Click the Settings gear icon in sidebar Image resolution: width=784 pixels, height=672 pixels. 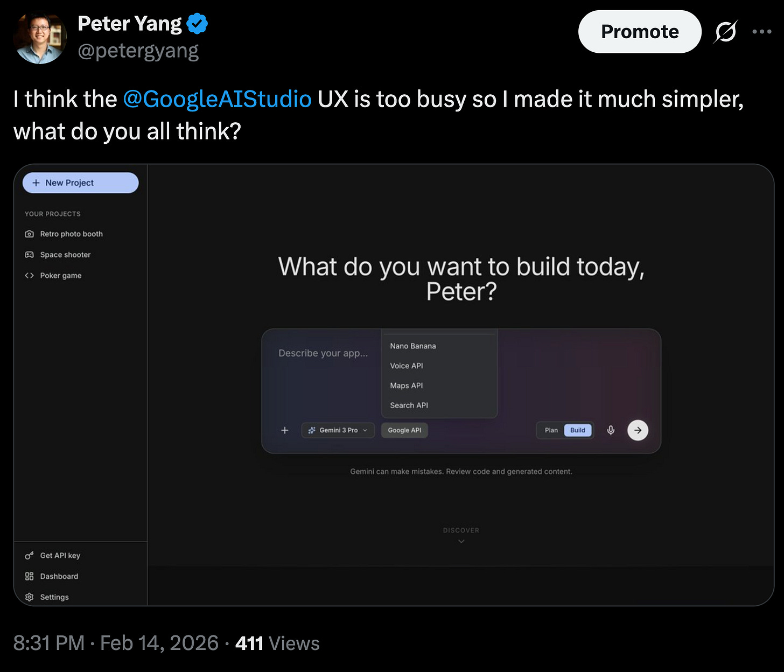pos(30,597)
